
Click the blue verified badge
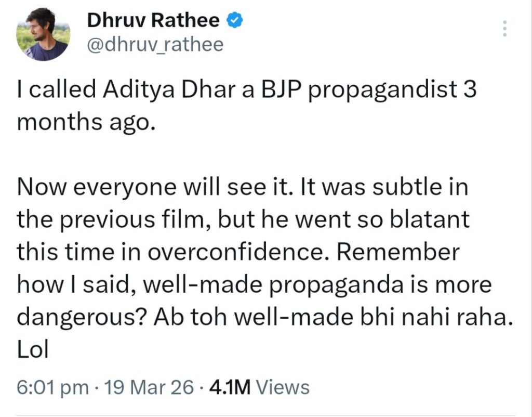pyautogui.click(x=234, y=21)
